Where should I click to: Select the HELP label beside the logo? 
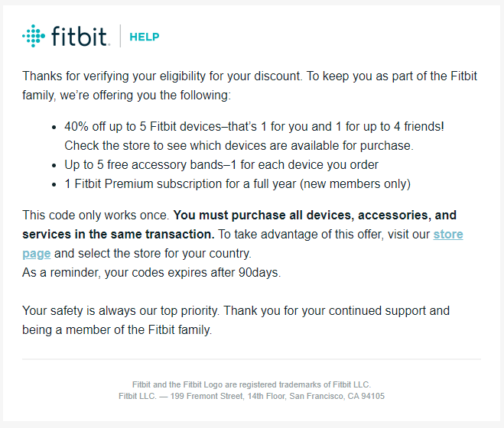145,37
